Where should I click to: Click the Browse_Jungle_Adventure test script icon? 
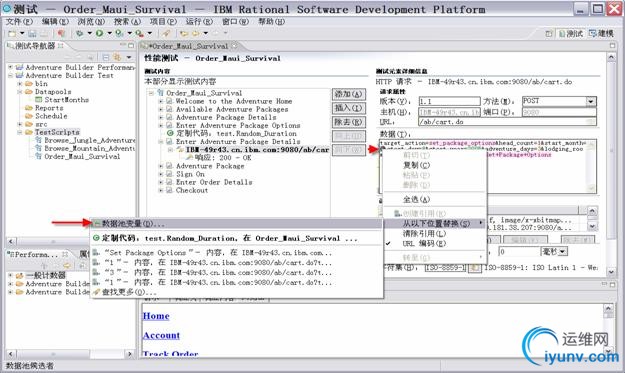point(39,140)
